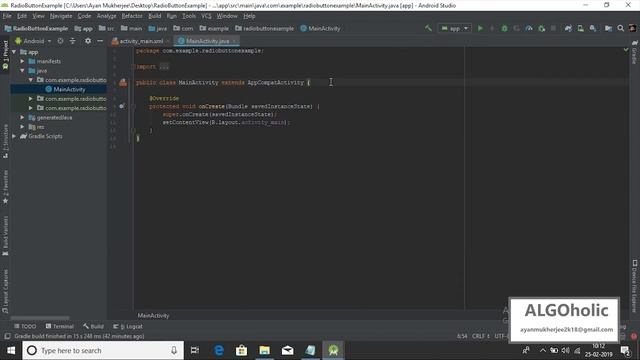Image resolution: width=640 pixels, height=360 pixels.
Task: Click the Windows Start button
Action: (x=11, y=350)
